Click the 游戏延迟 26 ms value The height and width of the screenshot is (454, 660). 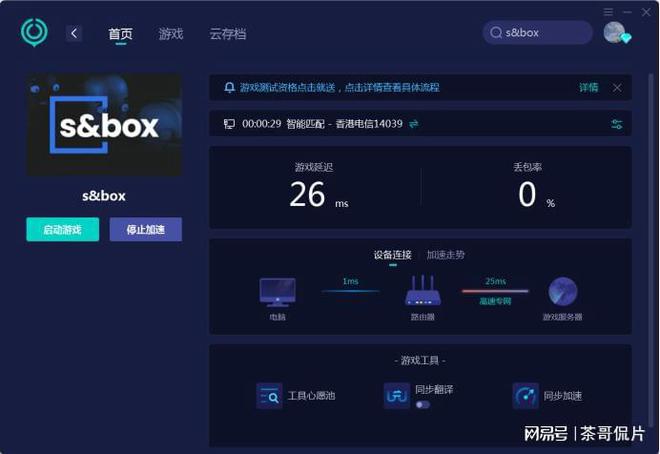coord(319,195)
